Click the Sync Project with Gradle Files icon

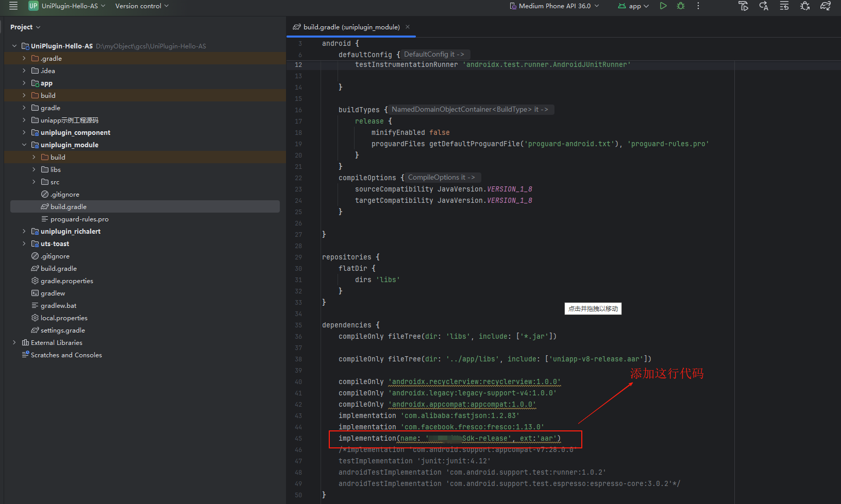[x=826, y=6]
